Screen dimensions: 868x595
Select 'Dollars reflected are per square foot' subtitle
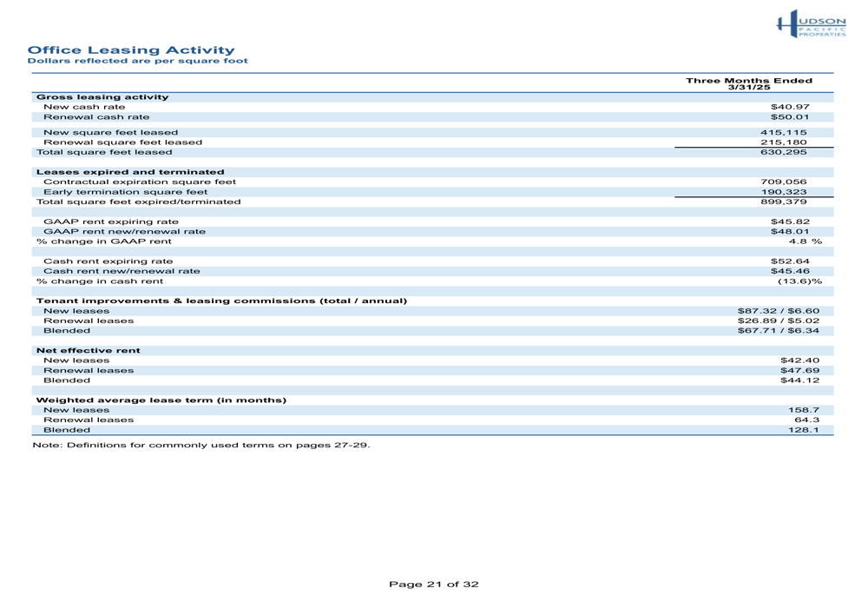tap(138, 61)
